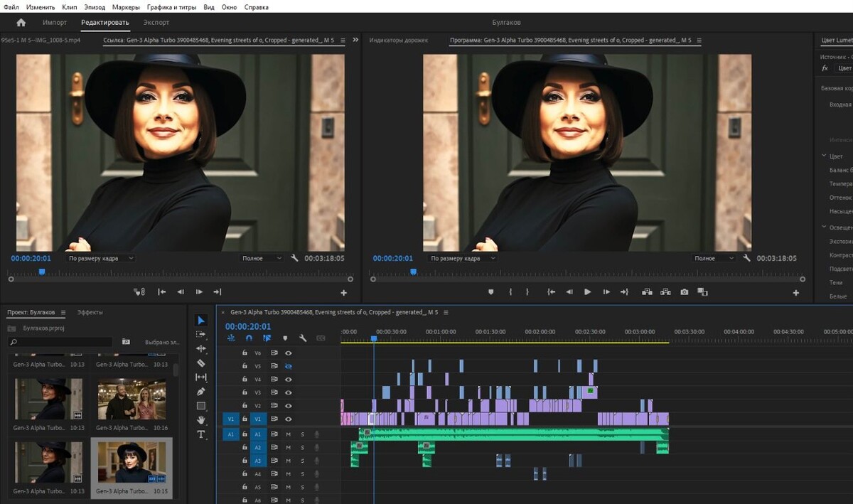Toggle visibility of track V3
This screenshot has height=504, width=853.
tap(289, 392)
